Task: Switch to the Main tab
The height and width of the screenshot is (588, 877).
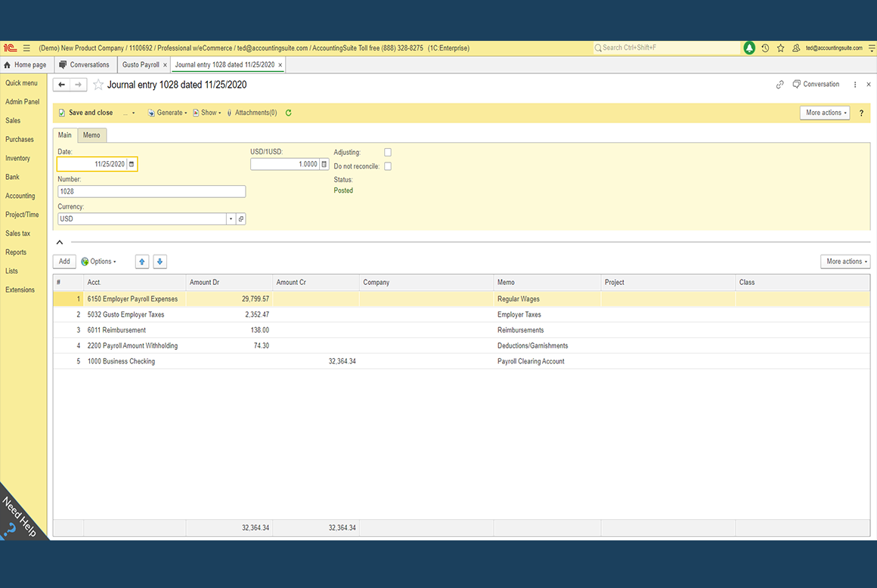Action: pos(65,135)
